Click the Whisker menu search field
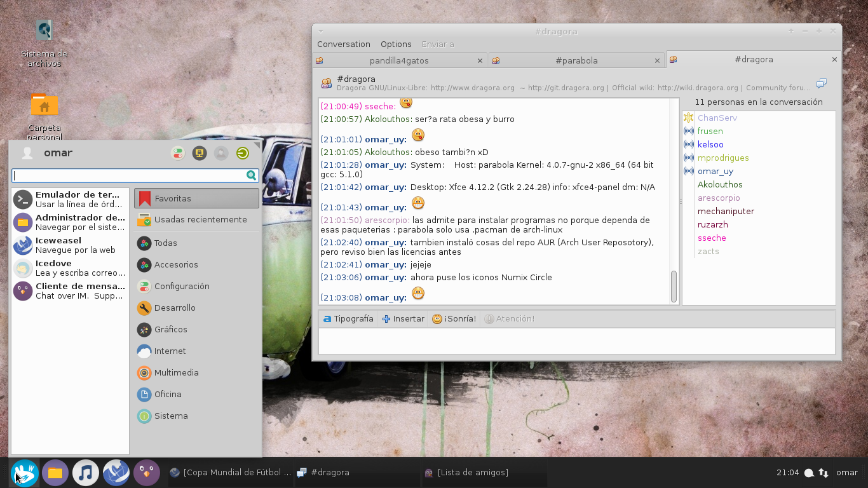 pos(135,175)
